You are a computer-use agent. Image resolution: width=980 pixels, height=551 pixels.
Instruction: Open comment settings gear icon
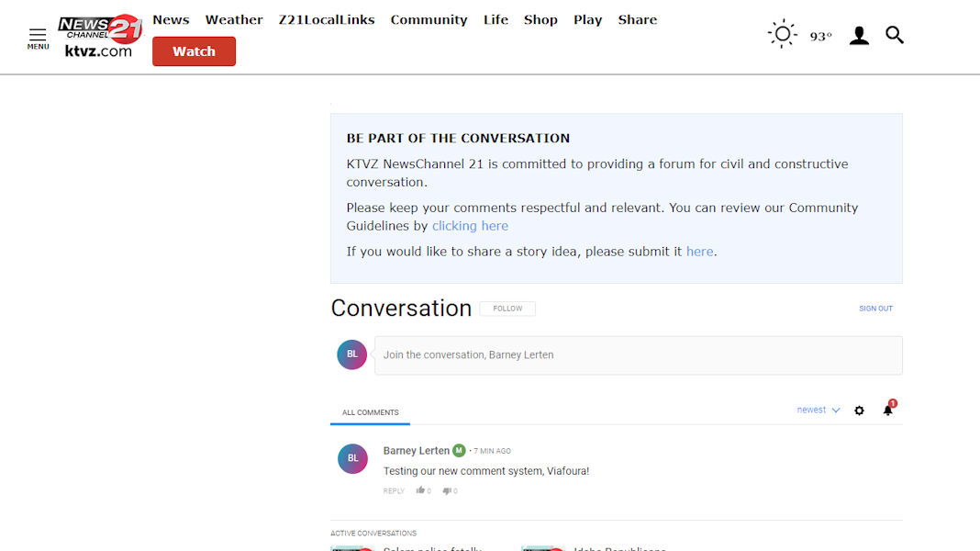pyautogui.click(x=859, y=410)
